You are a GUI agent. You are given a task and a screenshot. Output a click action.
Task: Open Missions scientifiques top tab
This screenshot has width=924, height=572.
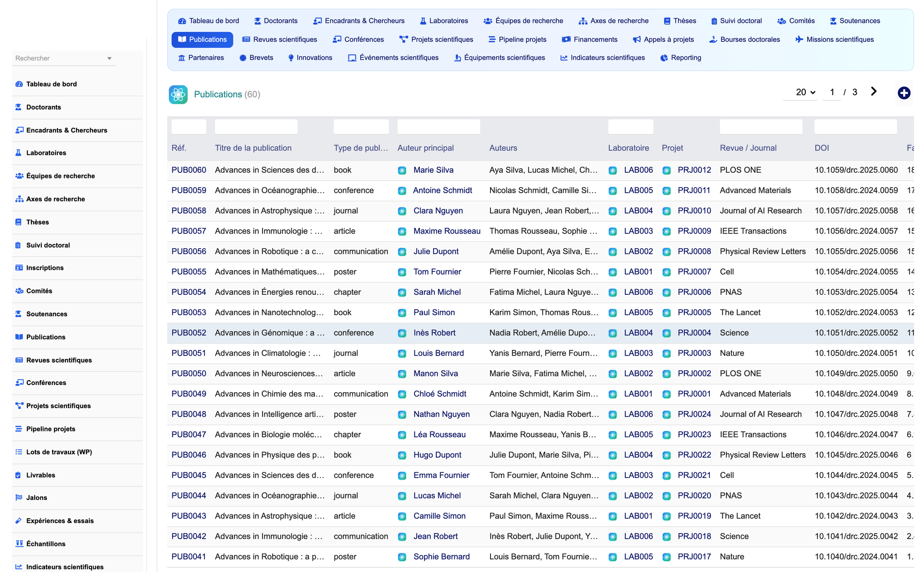click(x=834, y=39)
